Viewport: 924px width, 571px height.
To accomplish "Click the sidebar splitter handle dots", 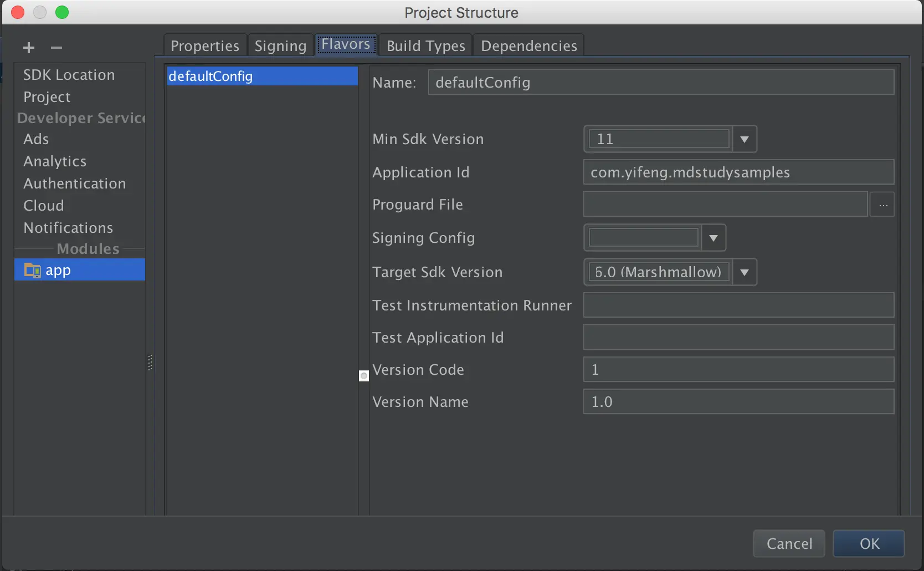I will coord(150,363).
